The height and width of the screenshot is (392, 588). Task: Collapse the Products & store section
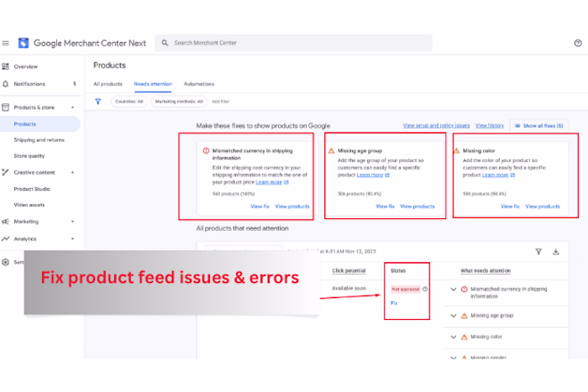coord(73,107)
